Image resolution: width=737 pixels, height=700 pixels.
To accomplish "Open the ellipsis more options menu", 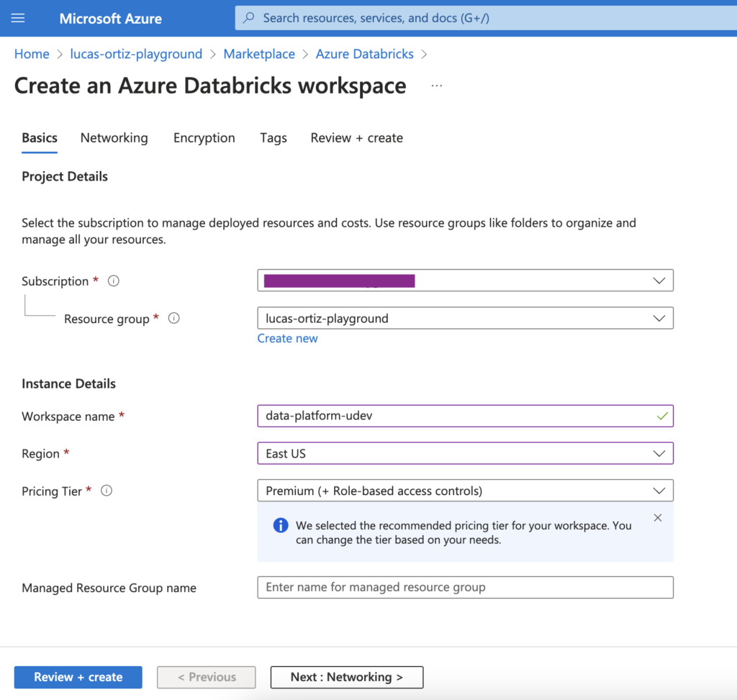I will [x=437, y=86].
